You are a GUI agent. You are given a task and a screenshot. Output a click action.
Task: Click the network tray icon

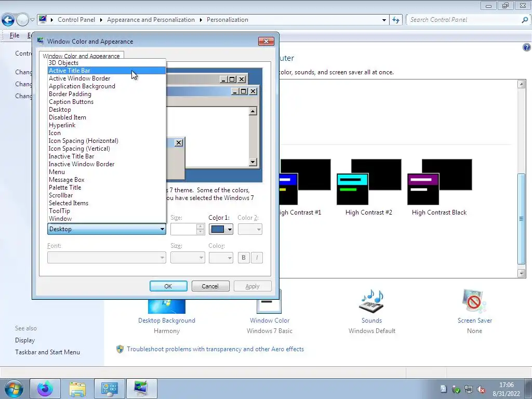(x=469, y=390)
